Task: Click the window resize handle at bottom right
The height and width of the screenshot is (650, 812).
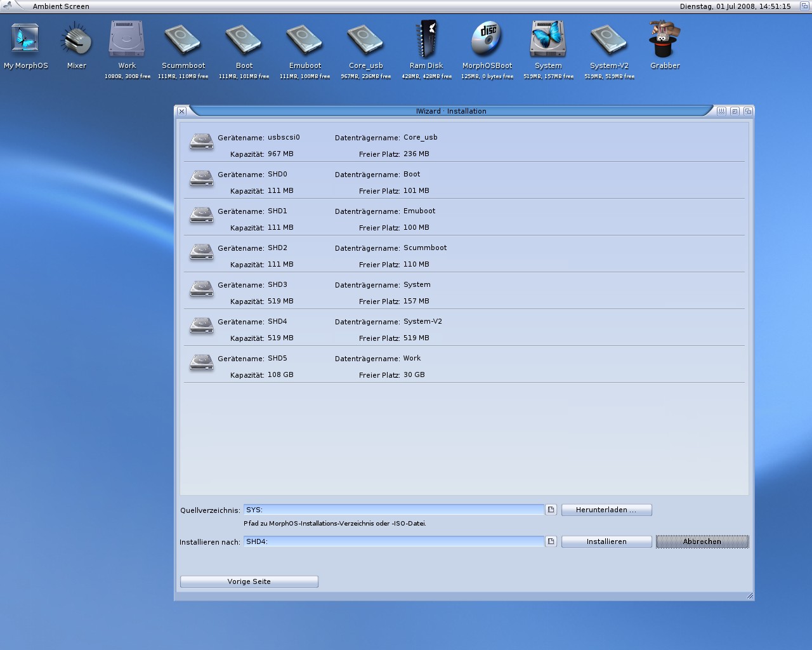Action: (750, 595)
